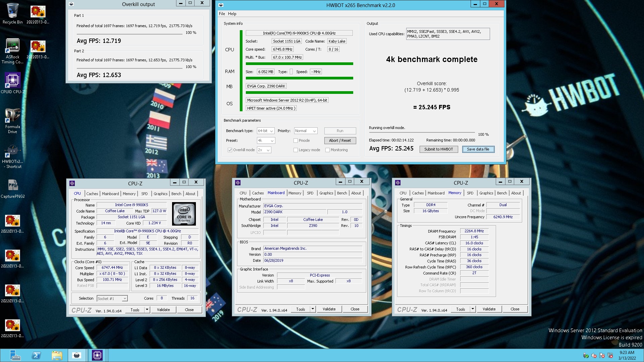The height and width of the screenshot is (362, 644).
Task: Open the Socket #1 selection dropdown
Action: coord(112,298)
